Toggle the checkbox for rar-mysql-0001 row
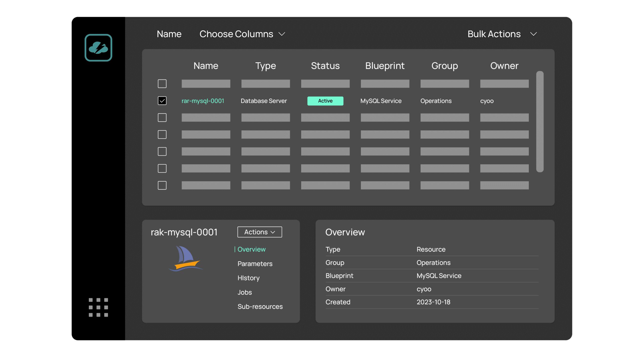Viewport: 644px width, 357px height. [162, 101]
